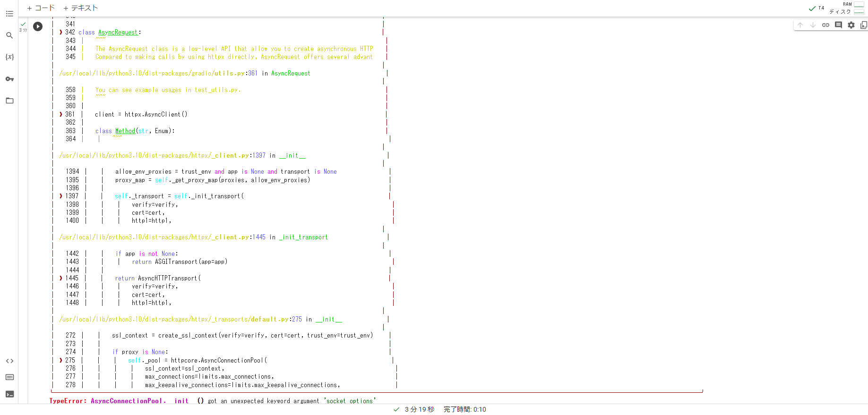Copy link to cell icon

pyautogui.click(x=825, y=25)
